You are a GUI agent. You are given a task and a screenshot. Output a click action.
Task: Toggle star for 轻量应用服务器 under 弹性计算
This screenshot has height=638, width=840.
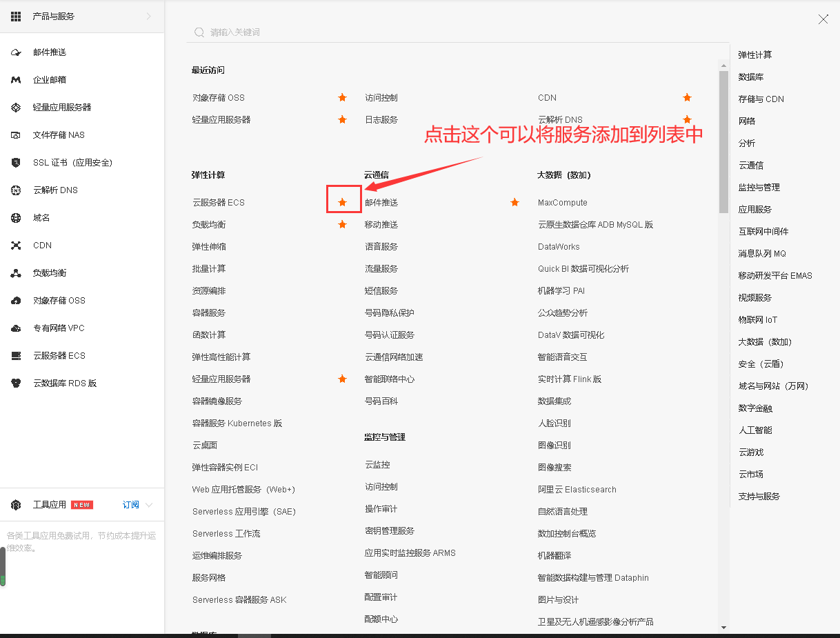(x=342, y=379)
